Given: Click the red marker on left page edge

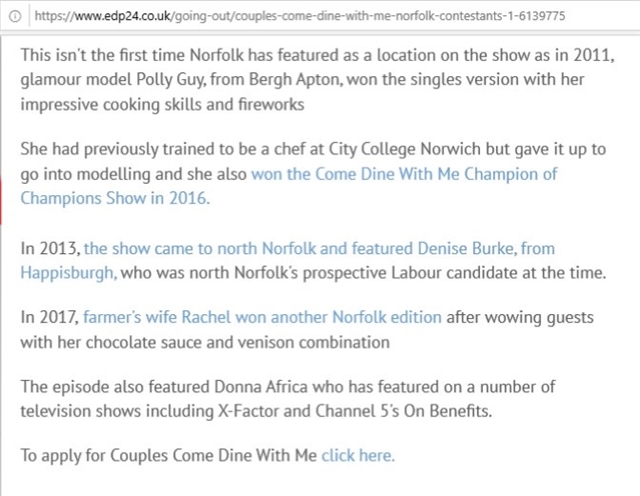Looking at the screenshot, I should (x=1, y=201).
